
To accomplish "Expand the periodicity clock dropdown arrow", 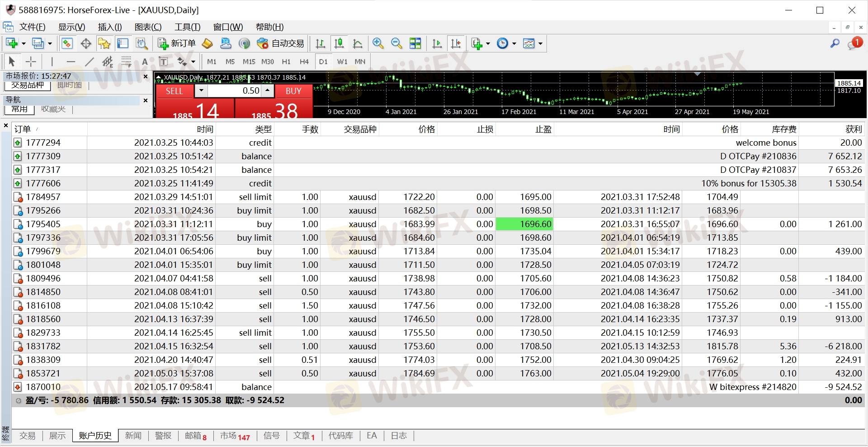I will (514, 44).
